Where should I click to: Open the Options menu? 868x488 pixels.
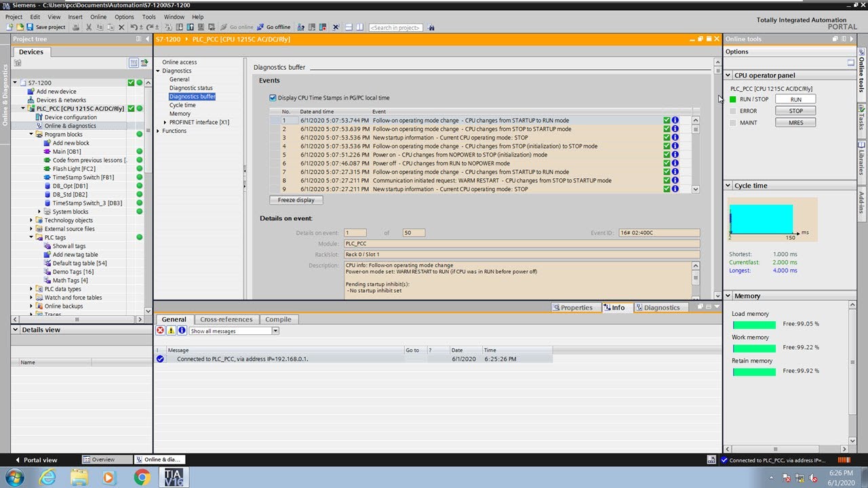(x=124, y=17)
